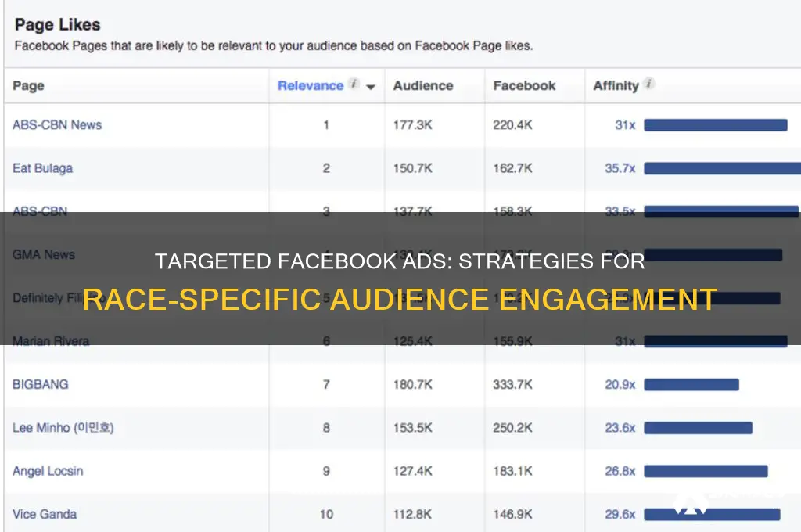Viewport: 801px width, 532px height.
Task: Select the 183.1K Facebook cell
Action: 513,471
